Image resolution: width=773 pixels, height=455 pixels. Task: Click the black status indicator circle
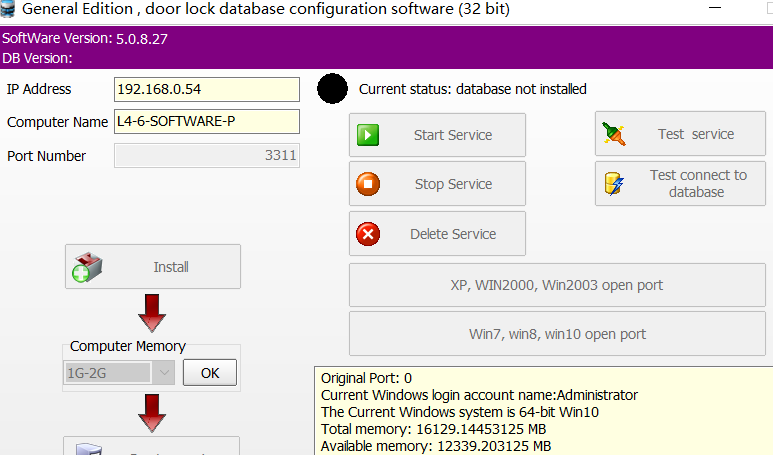point(332,89)
